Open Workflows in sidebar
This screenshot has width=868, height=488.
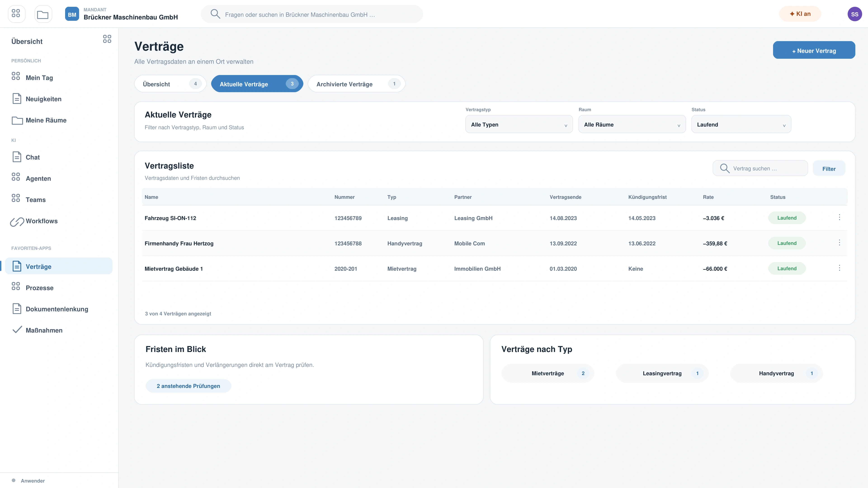[59, 221]
